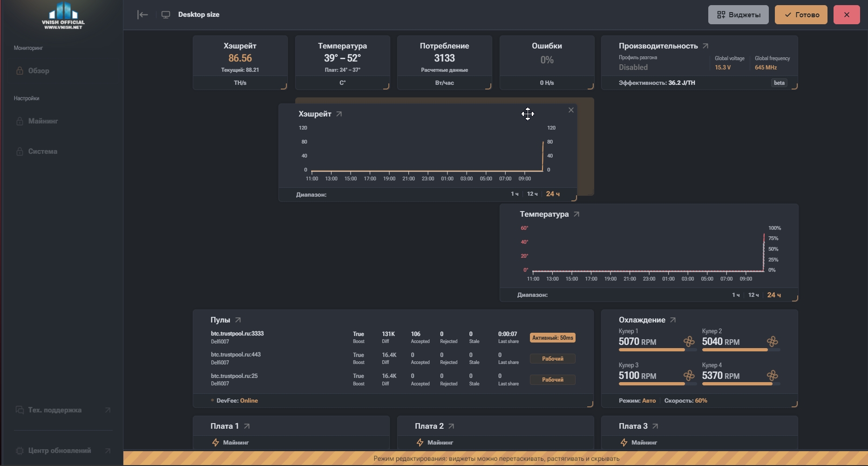Click the 86.56 hashrate value
This screenshot has height=466, width=868.
coord(240,58)
